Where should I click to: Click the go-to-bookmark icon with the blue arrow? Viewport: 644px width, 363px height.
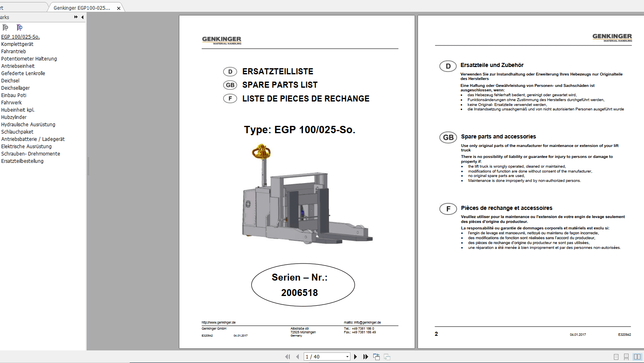[19, 28]
